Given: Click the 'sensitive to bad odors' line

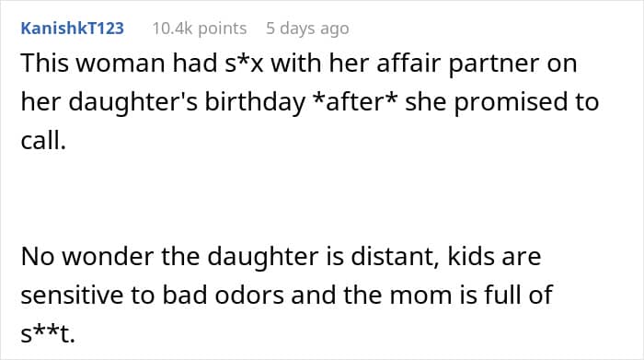Looking at the screenshot, I should [x=287, y=295].
